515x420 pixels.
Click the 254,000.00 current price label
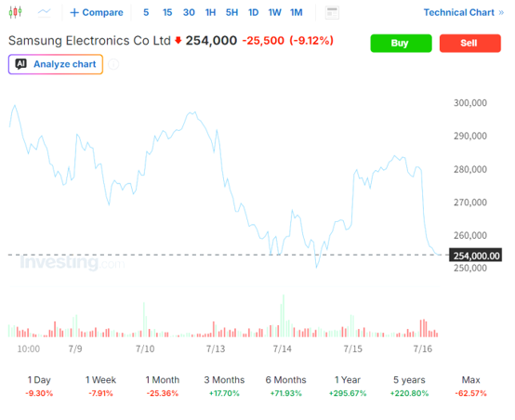tap(475, 256)
